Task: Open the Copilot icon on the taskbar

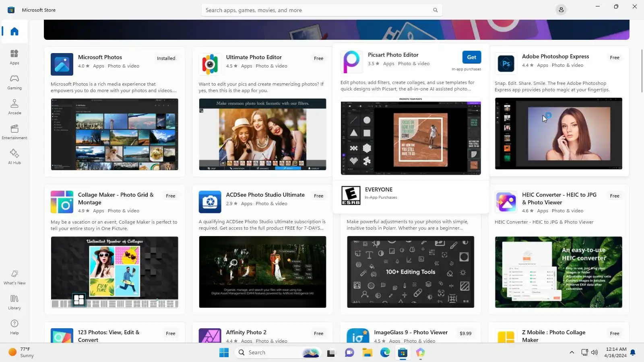Action: point(421,353)
